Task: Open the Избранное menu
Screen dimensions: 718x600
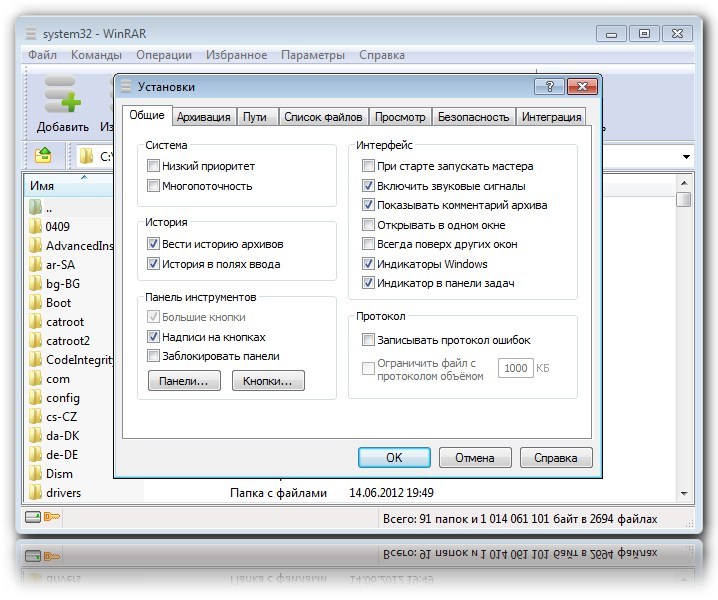Action: pyautogui.click(x=236, y=55)
